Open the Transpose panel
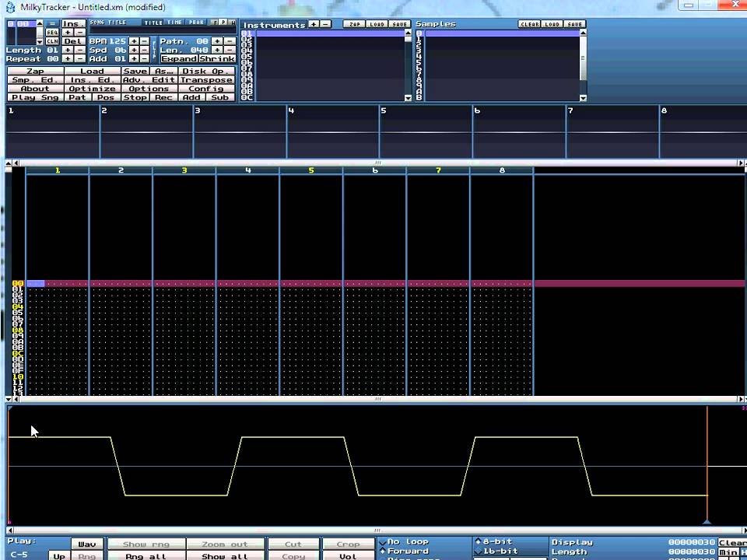The width and height of the screenshot is (747, 560). pos(206,80)
